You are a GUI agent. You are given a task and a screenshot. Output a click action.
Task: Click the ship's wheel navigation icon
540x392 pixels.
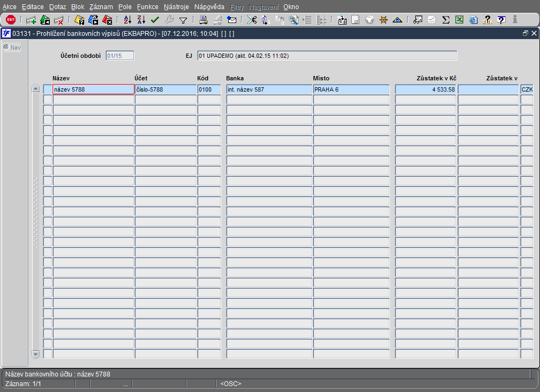click(x=384, y=20)
